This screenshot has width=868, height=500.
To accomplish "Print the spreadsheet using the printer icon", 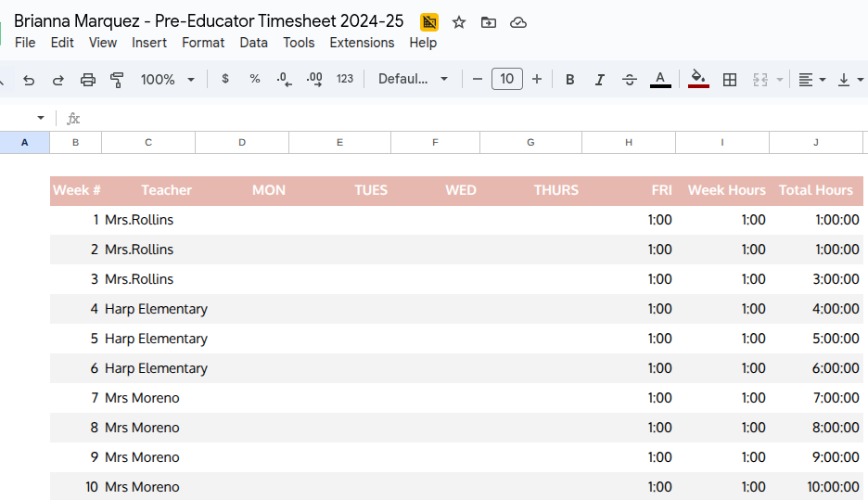I will [88, 80].
